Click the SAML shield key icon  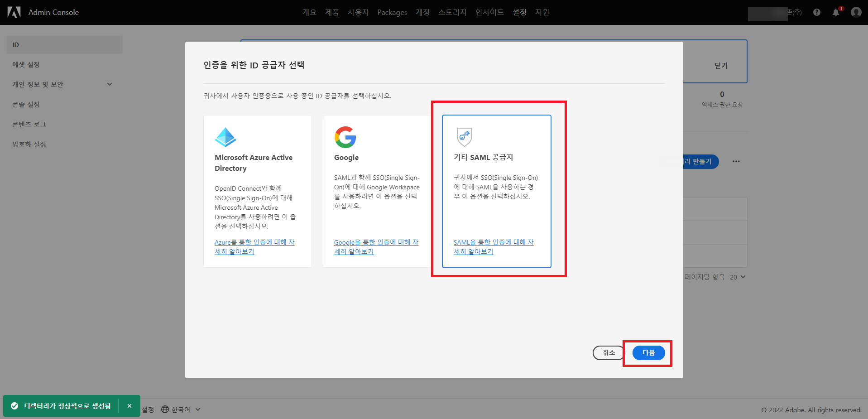(465, 137)
